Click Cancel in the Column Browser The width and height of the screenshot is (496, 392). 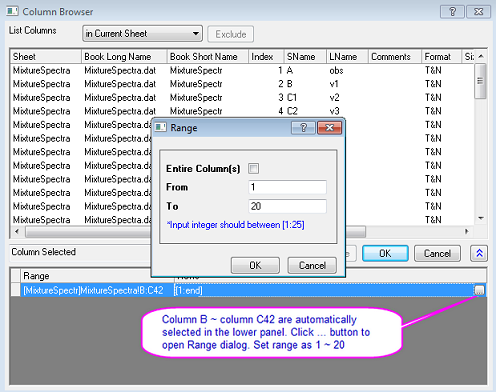(437, 253)
